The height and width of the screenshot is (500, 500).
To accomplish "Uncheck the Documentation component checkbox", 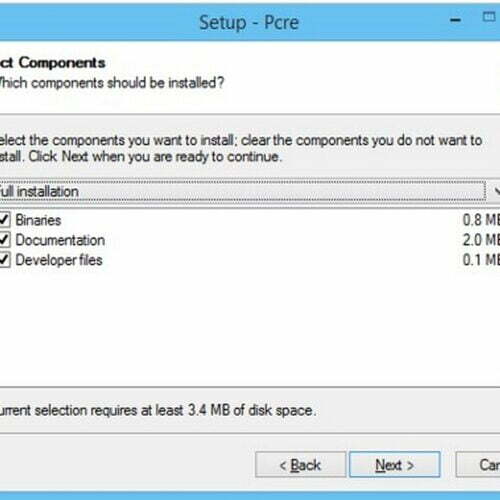I will (4, 240).
